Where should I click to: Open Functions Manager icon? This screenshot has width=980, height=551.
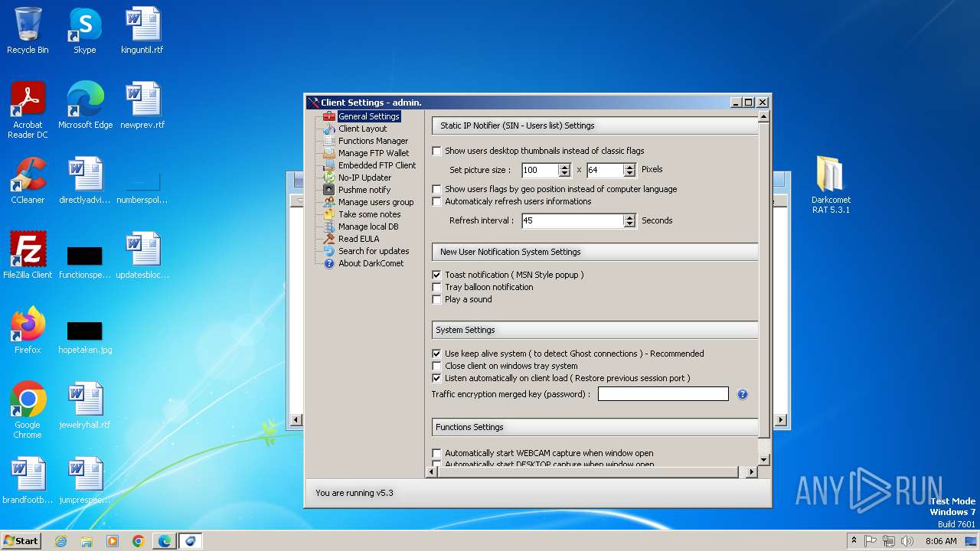pyautogui.click(x=329, y=141)
